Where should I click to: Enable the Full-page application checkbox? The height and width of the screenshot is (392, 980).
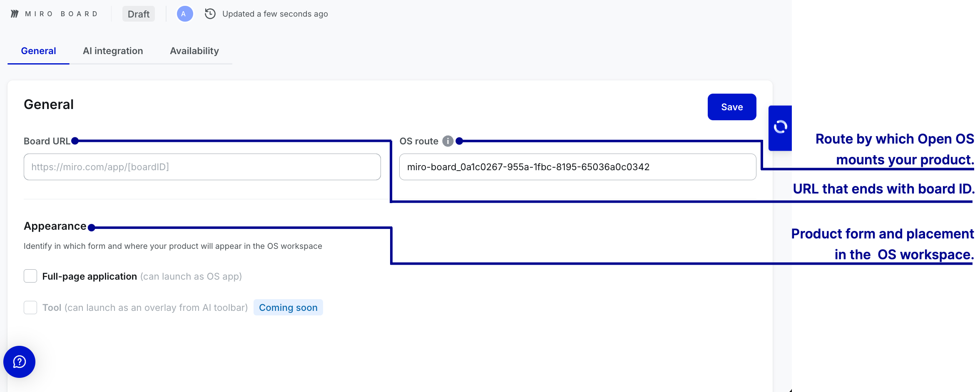coord(30,276)
